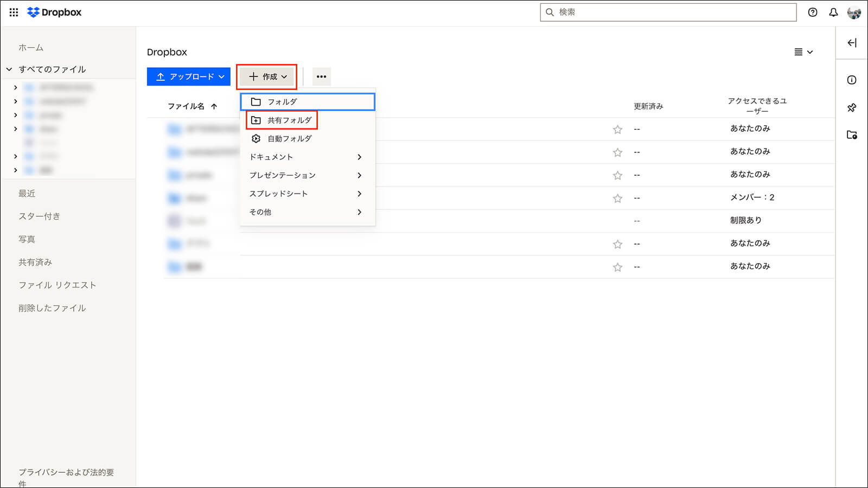Click the pin icon in right rail
Screen dimensions: 868x488
point(852,107)
